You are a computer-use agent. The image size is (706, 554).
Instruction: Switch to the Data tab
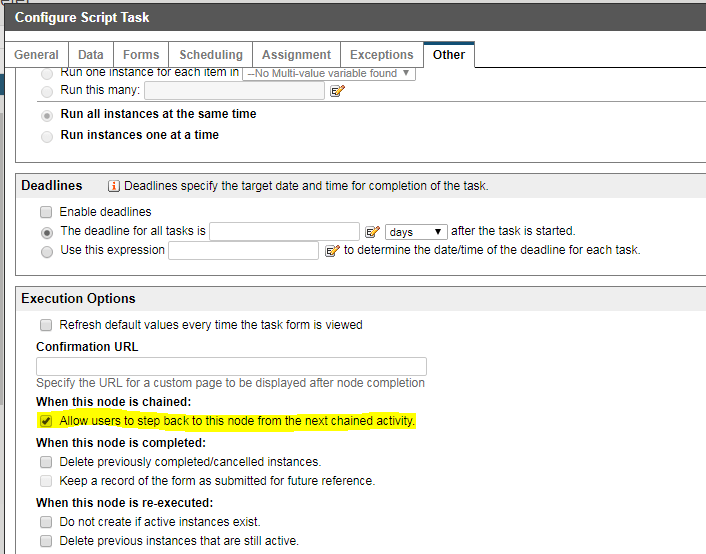coord(91,54)
